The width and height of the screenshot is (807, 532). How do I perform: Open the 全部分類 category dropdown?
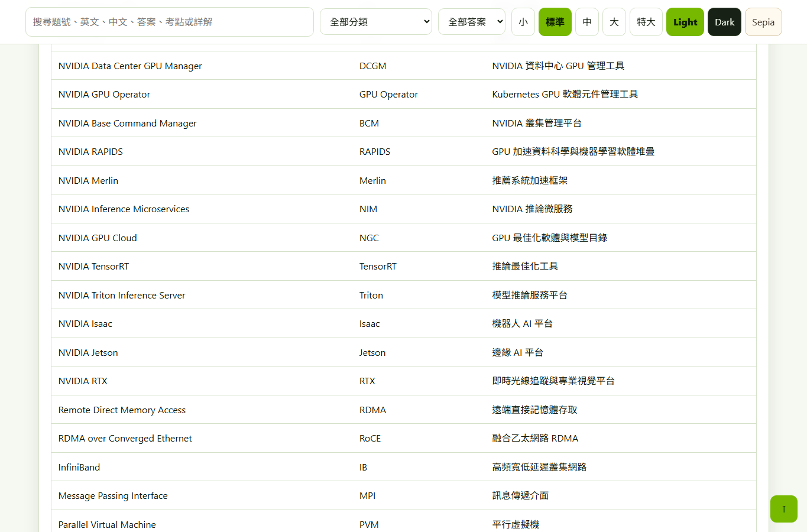click(376, 22)
